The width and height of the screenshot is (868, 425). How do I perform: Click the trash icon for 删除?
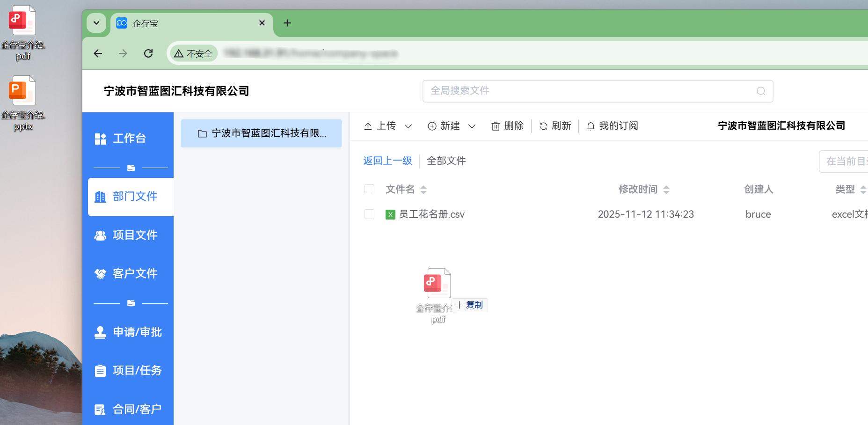(x=496, y=126)
